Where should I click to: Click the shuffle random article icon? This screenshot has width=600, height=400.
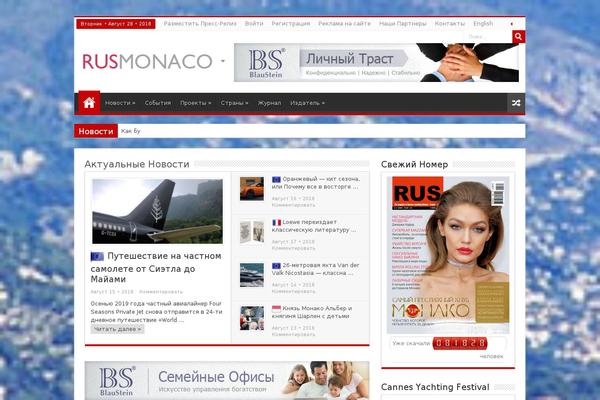click(516, 103)
